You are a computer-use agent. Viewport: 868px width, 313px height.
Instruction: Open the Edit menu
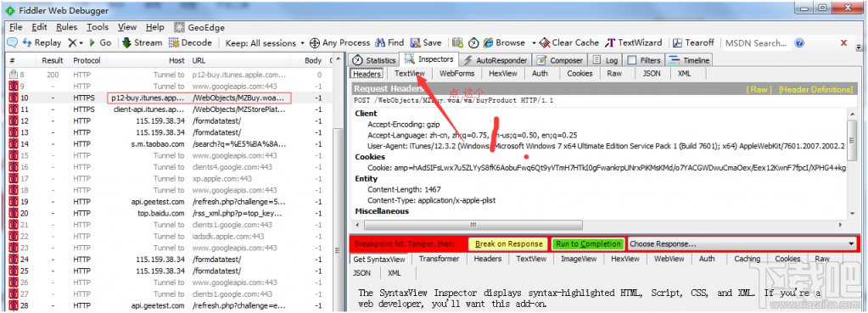(x=39, y=27)
